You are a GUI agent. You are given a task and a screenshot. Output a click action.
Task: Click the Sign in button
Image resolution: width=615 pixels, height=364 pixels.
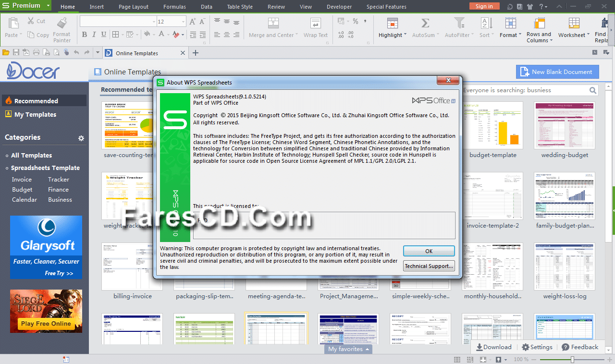click(x=484, y=6)
